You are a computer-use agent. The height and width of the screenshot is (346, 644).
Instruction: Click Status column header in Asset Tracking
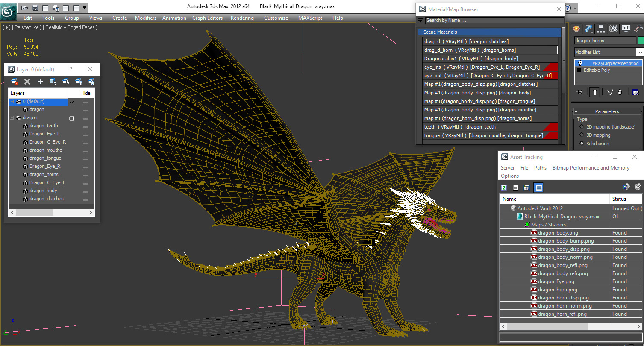(x=626, y=199)
